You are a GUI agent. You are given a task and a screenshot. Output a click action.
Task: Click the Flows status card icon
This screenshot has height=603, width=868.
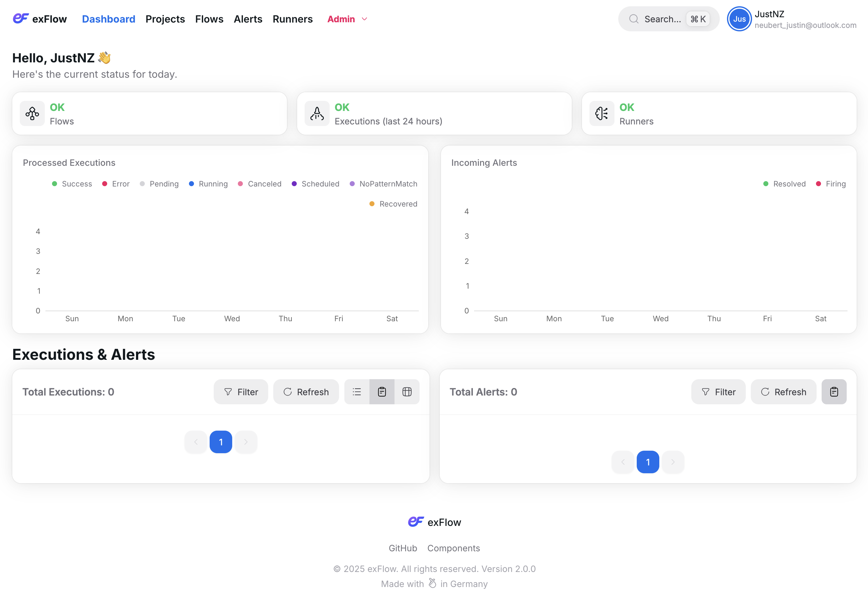pos(32,113)
